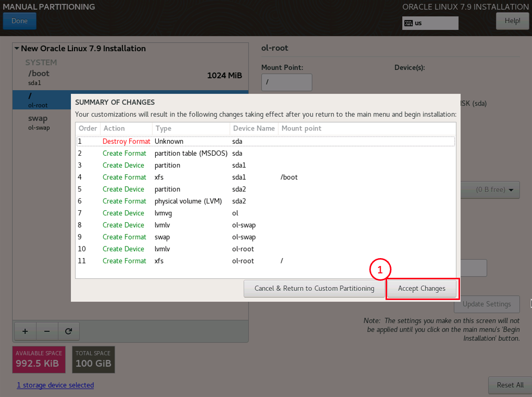This screenshot has height=397, width=532.
Task: Select the /boot sda1 partition entry
Action: pos(131,77)
